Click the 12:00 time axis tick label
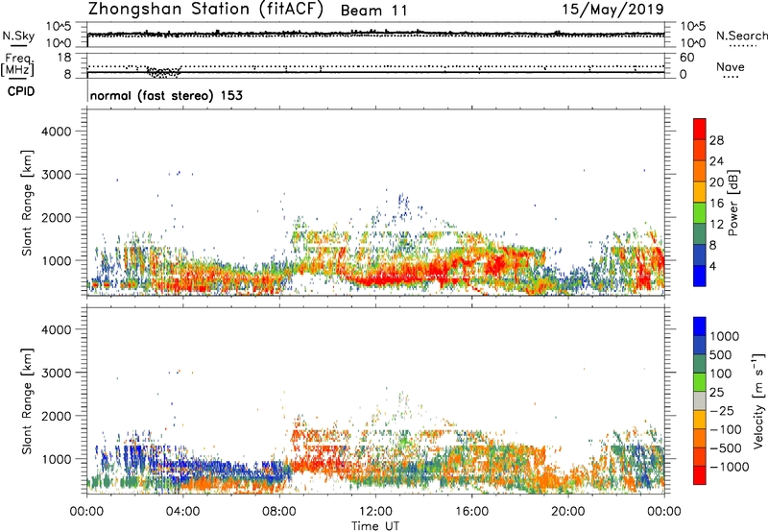Viewport: 768px width, 532px height. click(x=375, y=512)
